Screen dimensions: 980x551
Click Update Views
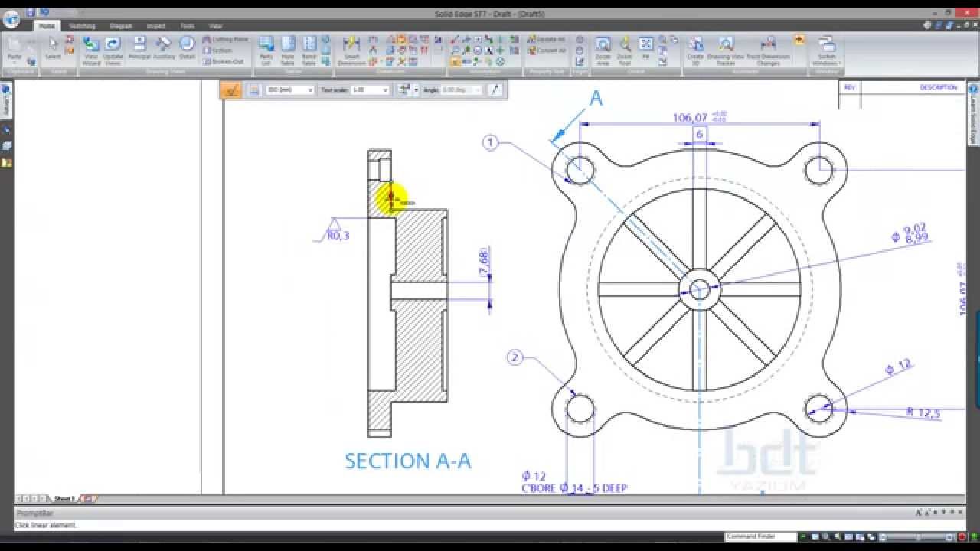113,51
